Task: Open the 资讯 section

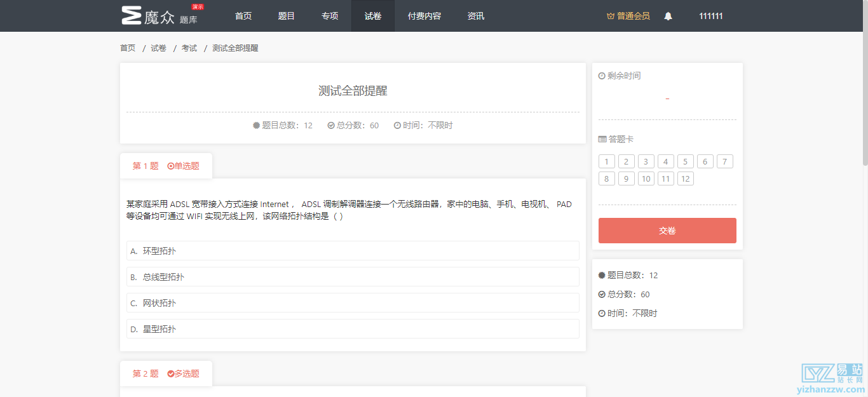Action: [x=475, y=16]
